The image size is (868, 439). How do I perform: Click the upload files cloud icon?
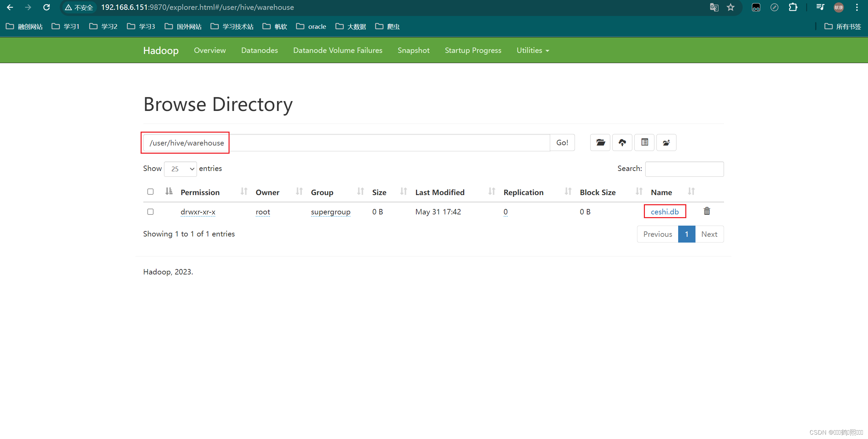point(622,142)
